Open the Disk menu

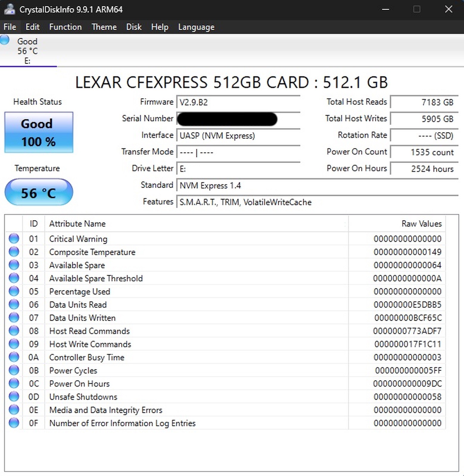click(134, 27)
